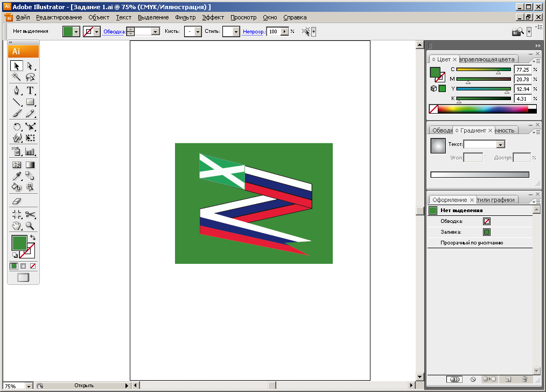Select the Crop Area tool
Viewport: 546px width, 392px height.
click(x=16, y=214)
